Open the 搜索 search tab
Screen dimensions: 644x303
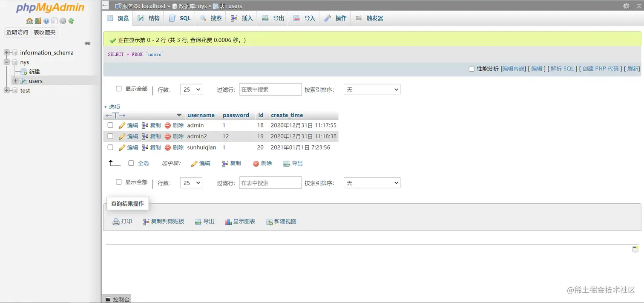[211, 18]
